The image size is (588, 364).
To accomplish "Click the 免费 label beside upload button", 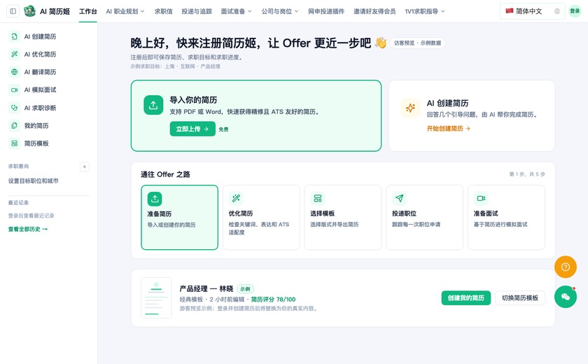I will 224,129.
